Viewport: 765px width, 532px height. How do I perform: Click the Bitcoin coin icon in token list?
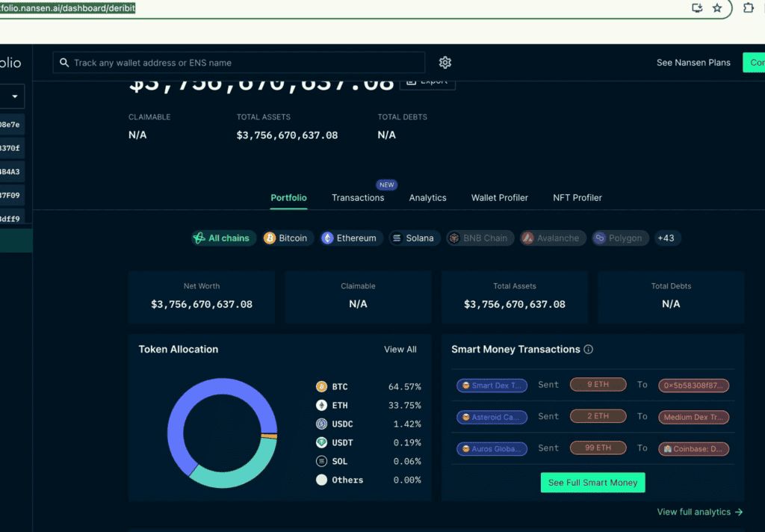[x=321, y=386]
